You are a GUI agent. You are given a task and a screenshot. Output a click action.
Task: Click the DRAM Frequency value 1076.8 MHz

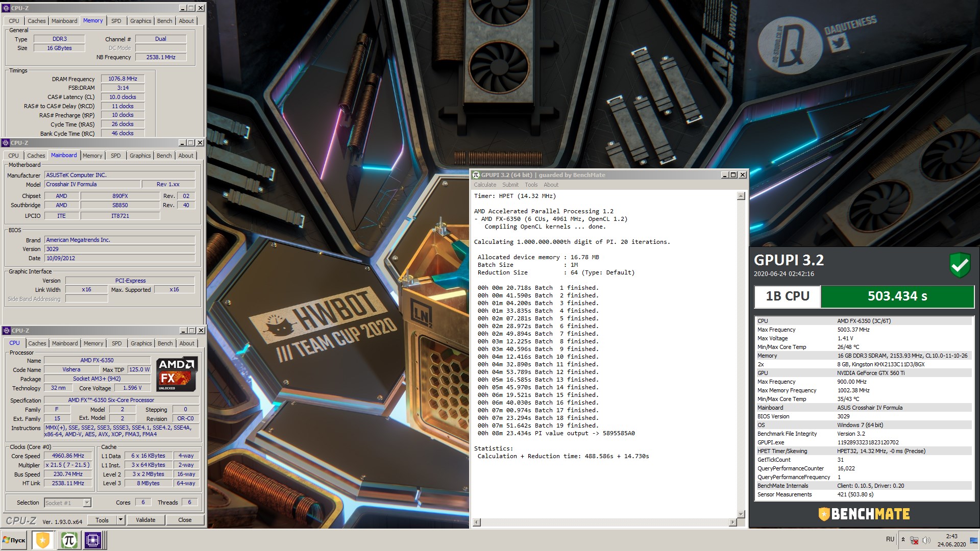(x=122, y=79)
